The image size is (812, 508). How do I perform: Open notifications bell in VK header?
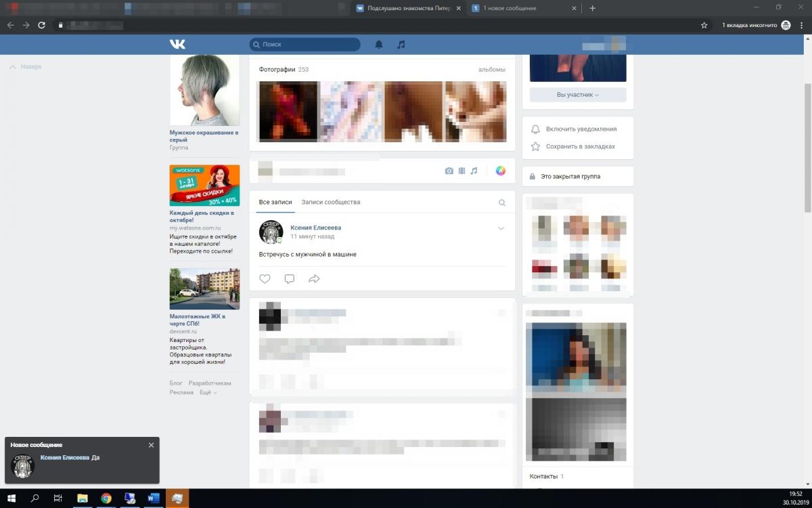coord(379,45)
